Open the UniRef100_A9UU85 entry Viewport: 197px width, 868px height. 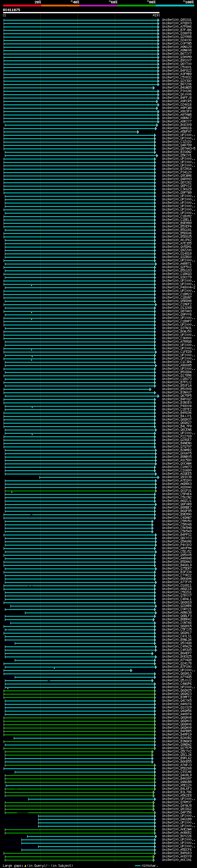(x=176, y=365)
